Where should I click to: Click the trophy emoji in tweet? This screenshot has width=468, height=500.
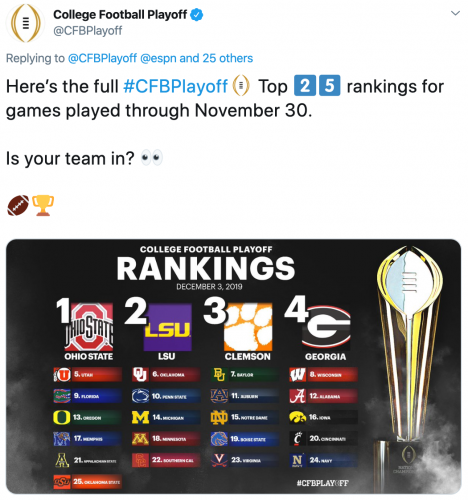pyautogui.click(x=43, y=206)
